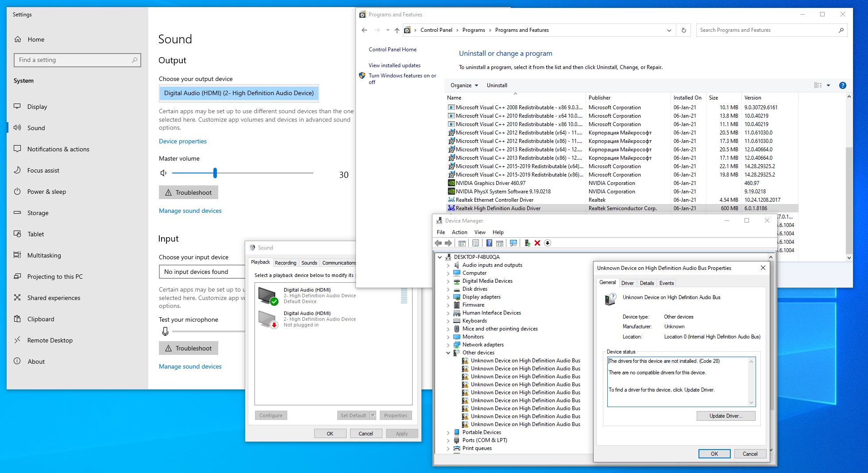The image size is (868, 473).
Task: Open the Action menu in Device Manager
Action: point(459,232)
